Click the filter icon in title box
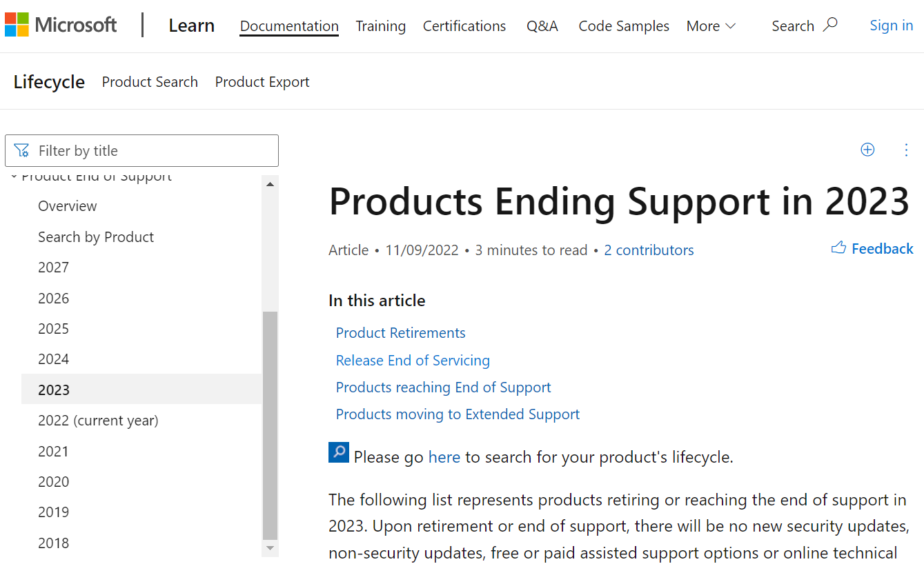 point(21,151)
